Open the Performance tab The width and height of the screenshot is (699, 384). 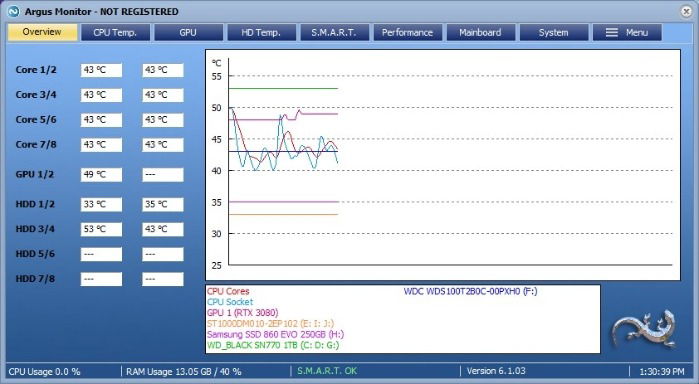[x=407, y=33]
